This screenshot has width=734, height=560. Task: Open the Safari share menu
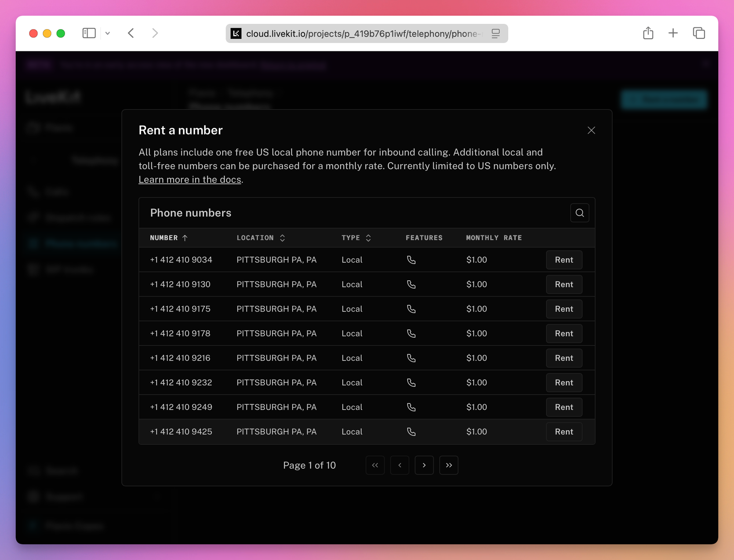(x=648, y=33)
